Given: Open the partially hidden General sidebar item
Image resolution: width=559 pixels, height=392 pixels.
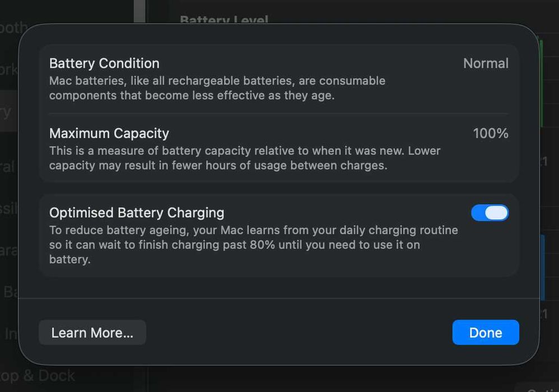Looking at the screenshot, I should click(8, 167).
